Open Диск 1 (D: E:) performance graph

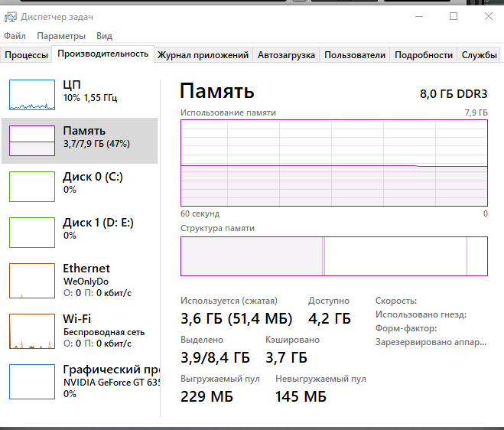click(33, 232)
